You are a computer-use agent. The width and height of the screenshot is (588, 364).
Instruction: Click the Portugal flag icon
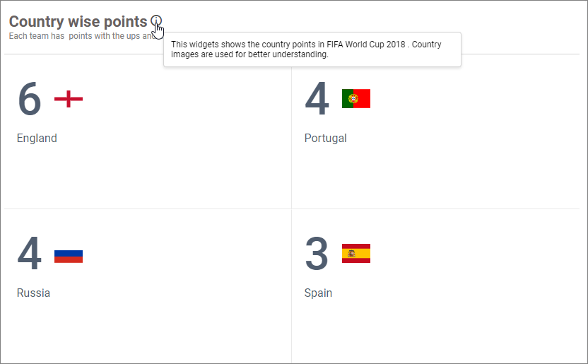point(355,99)
